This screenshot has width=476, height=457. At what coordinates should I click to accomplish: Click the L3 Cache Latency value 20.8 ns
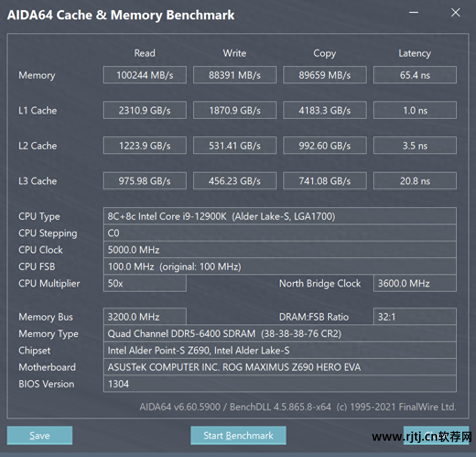tap(415, 181)
